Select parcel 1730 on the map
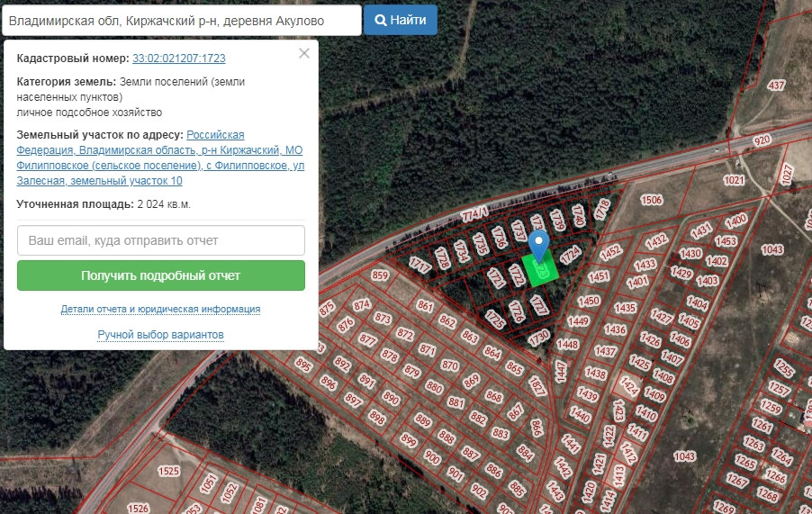 tap(538, 338)
